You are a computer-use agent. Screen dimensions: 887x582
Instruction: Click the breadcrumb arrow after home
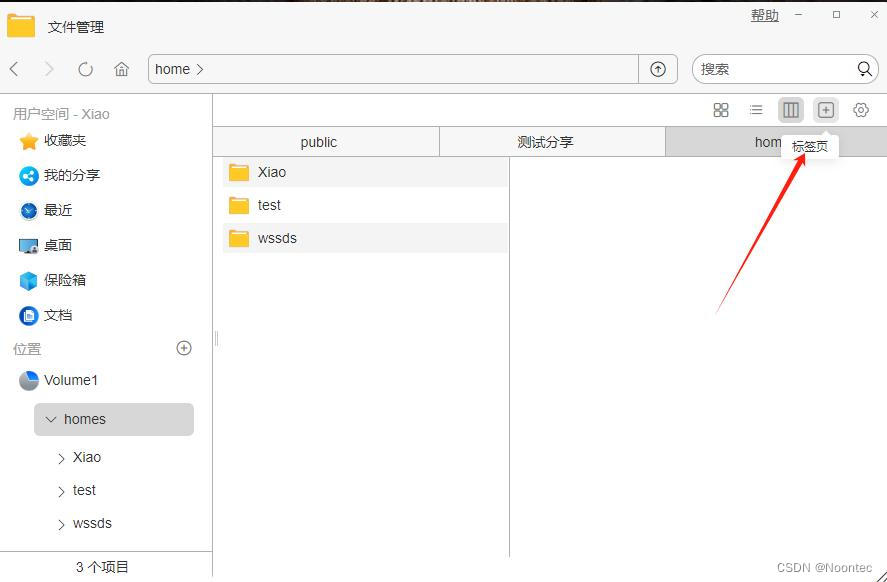pos(200,70)
